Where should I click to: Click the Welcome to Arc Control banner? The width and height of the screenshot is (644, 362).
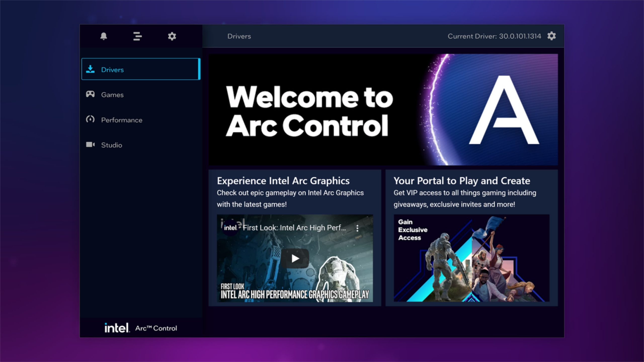pos(383,110)
